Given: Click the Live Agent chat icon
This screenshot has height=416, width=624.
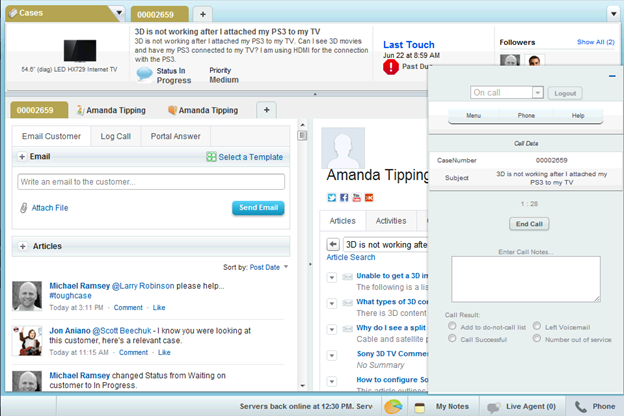Looking at the screenshot, I should [x=494, y=407].
